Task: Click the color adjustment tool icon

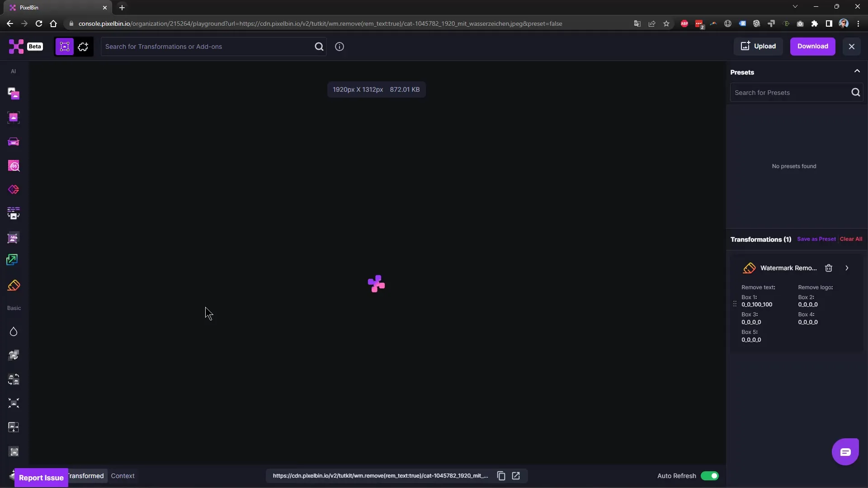Action: 13,331
